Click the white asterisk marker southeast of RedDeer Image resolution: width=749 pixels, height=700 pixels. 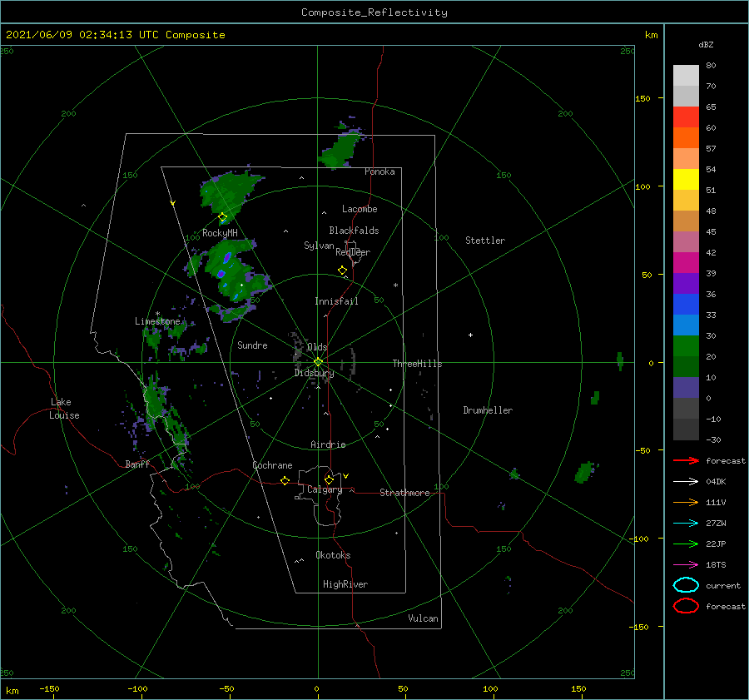(395, 285)
